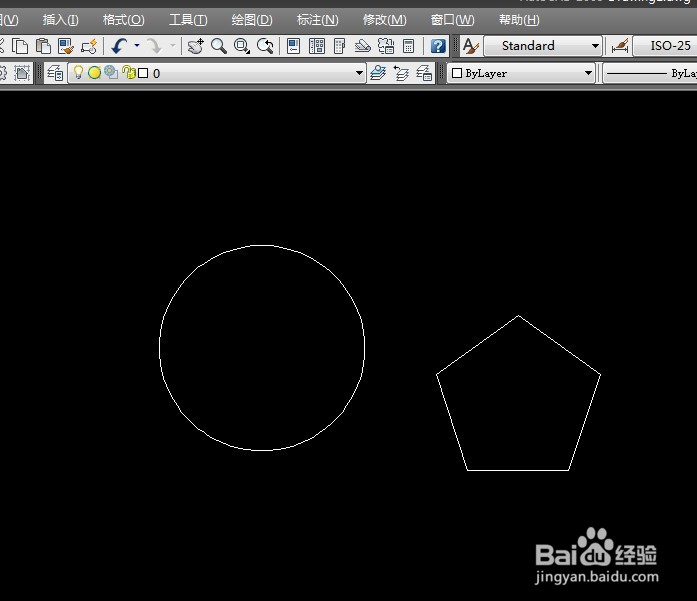The width and height of the screenshot is (697, 601).
Task: Open the DesignCenter icon
Action: pyautogui.click(x=317, y=46)
